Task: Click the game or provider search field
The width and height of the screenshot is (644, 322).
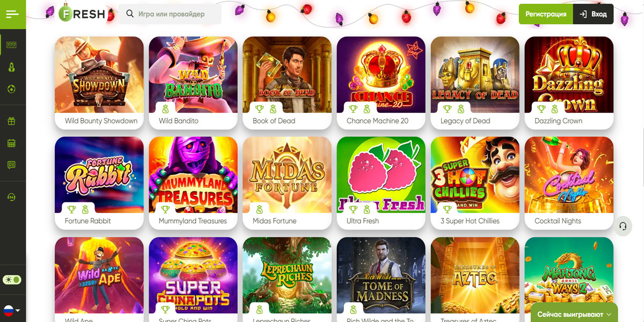Action: (170, 14)
